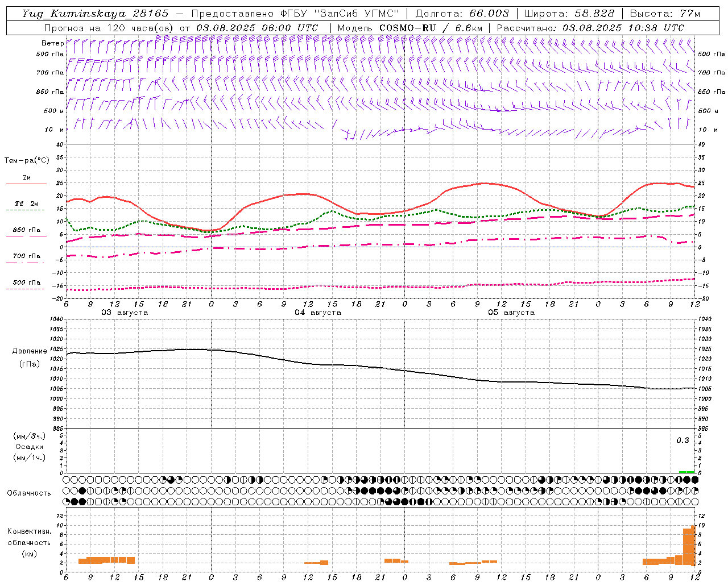The height and width of the screenshot is (582, 728).
Task: Click the '04 августа' date label
Action: coord(318,313)
